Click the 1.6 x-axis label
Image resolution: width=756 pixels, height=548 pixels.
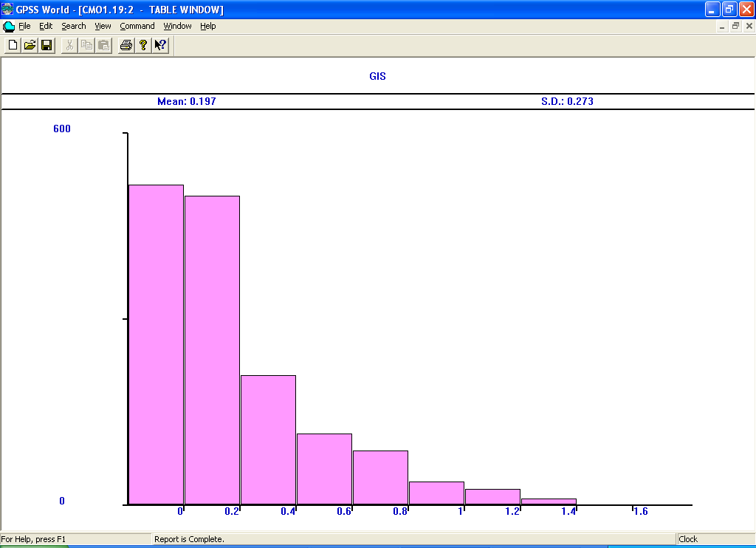click(x=641, y=511)
